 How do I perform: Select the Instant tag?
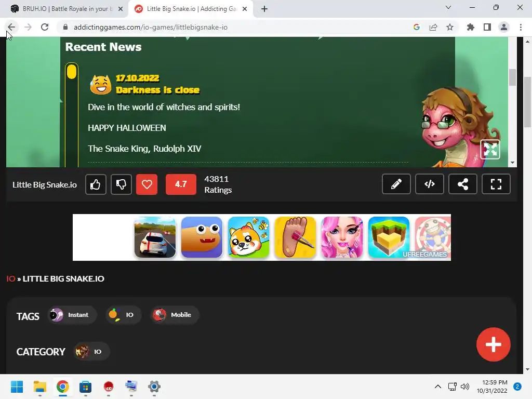point(72,315)
